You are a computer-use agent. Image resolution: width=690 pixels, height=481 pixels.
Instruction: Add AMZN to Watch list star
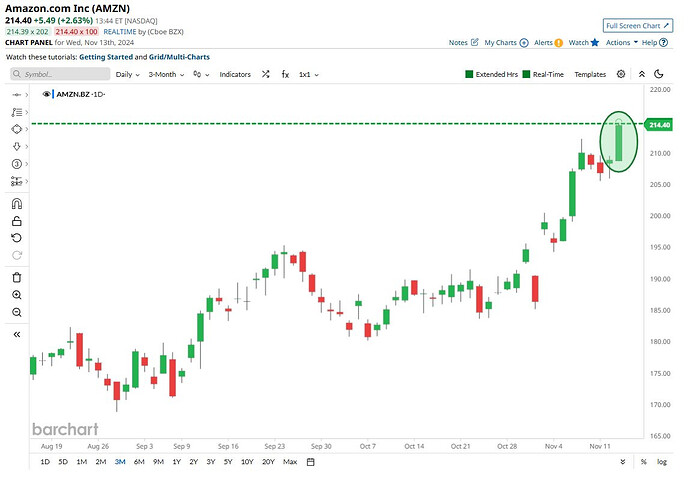point(595,42)
